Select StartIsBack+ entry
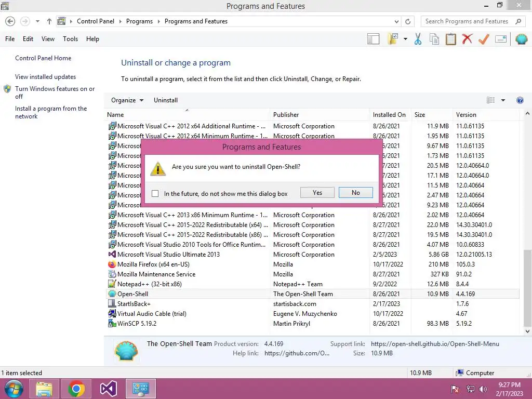This screenshot has width=532, height=399. click(313, 303)
